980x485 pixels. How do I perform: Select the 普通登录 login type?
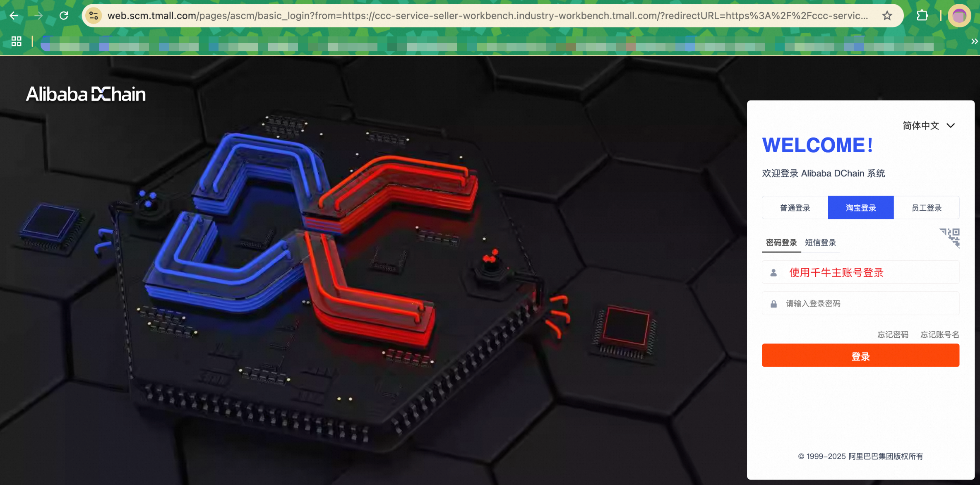pos(795,208)
